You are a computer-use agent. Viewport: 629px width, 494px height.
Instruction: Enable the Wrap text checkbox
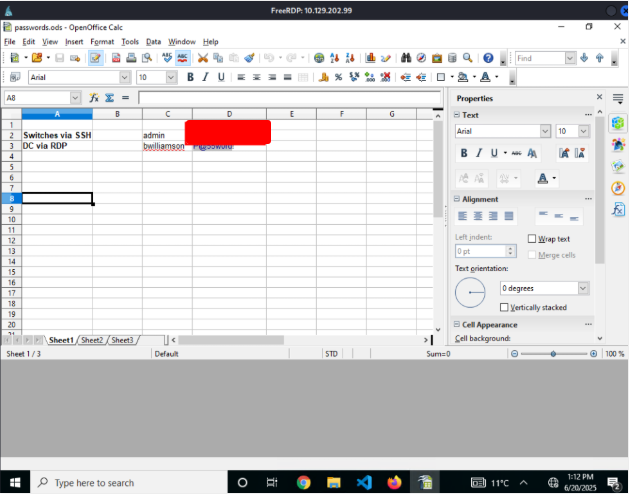pos(533,239)
